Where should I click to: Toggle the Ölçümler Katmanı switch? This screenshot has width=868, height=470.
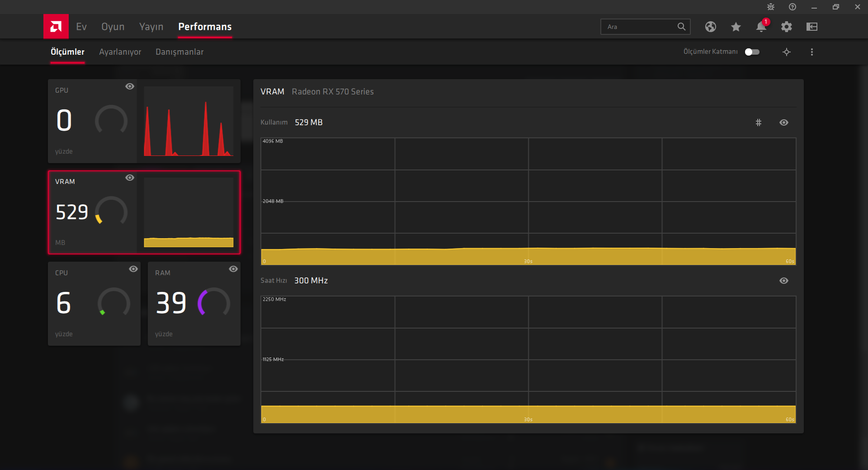pos(752,52)
